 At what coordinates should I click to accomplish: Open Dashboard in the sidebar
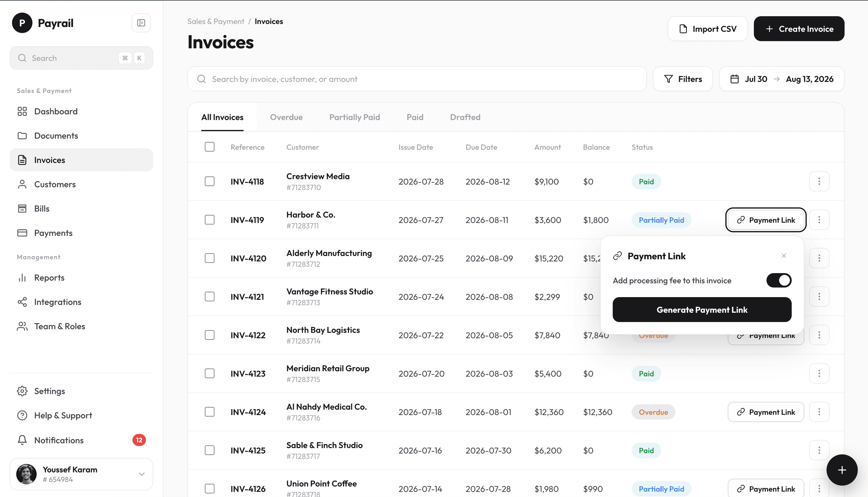pos(81,111)
